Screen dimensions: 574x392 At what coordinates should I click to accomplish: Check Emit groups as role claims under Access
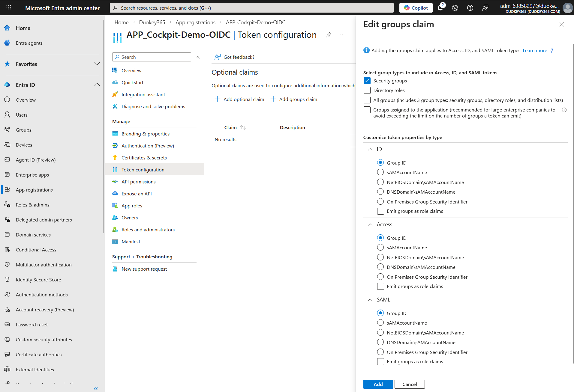click(x=380, y=286)
